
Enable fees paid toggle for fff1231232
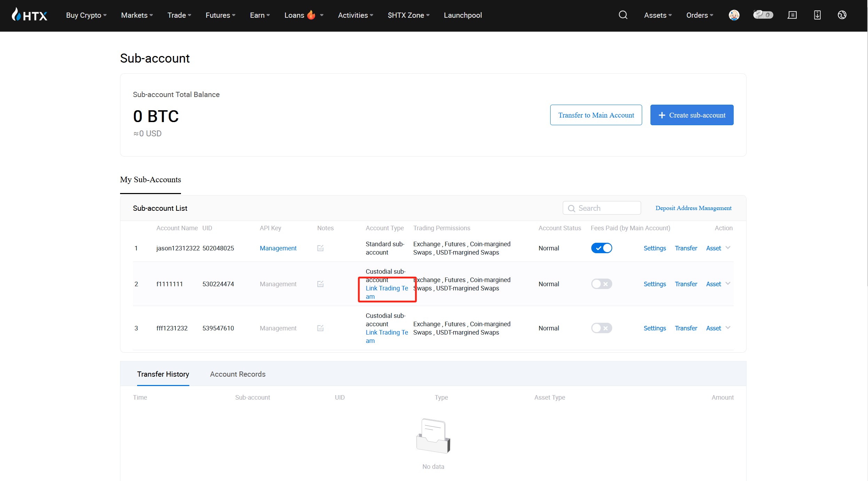point(601,328)
